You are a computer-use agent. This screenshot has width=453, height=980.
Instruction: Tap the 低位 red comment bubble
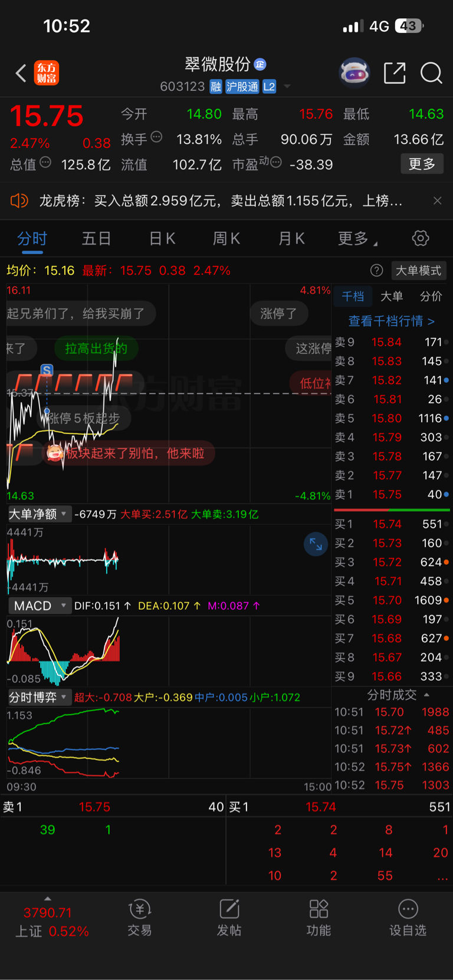point(311,383)
